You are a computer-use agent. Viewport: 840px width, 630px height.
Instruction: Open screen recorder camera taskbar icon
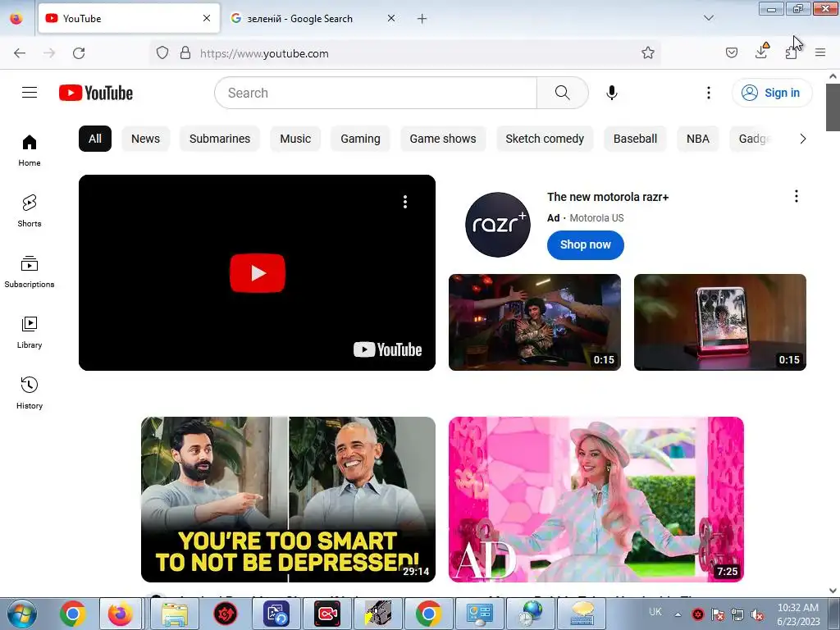[x=327, y=614]
